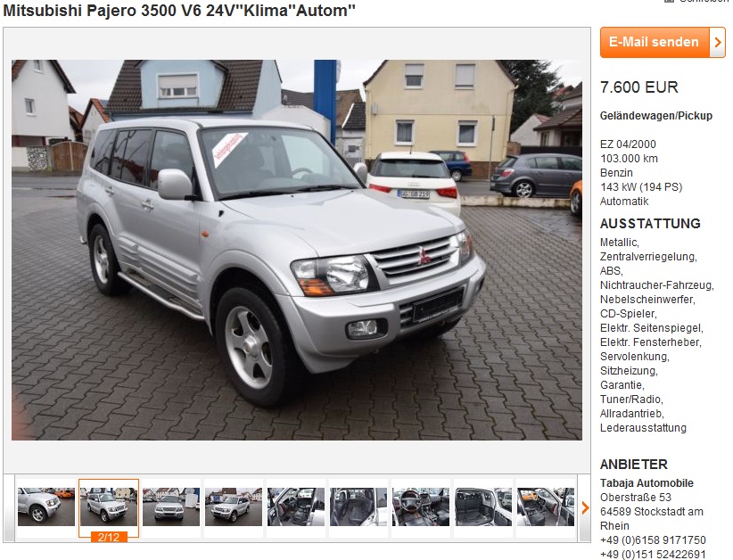Click the Tabaja Automobile dealer name
733x560 pixels.
point(647,483)
